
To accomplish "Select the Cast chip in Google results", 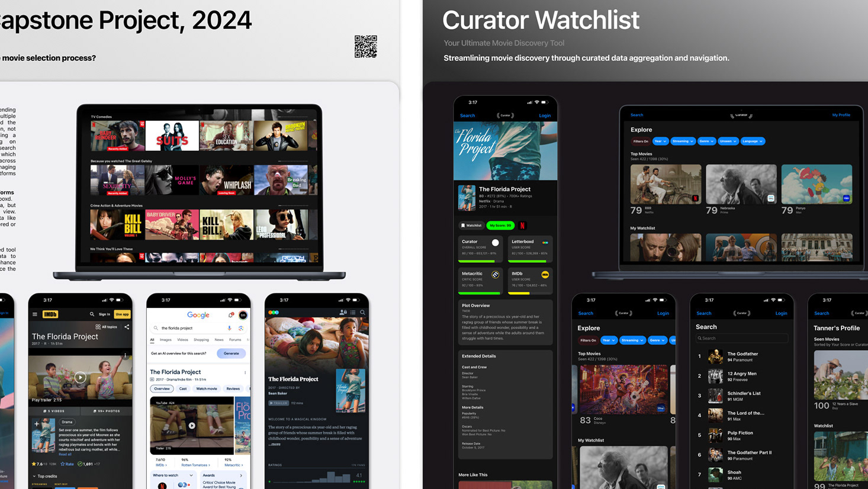I will pos(183,389).
